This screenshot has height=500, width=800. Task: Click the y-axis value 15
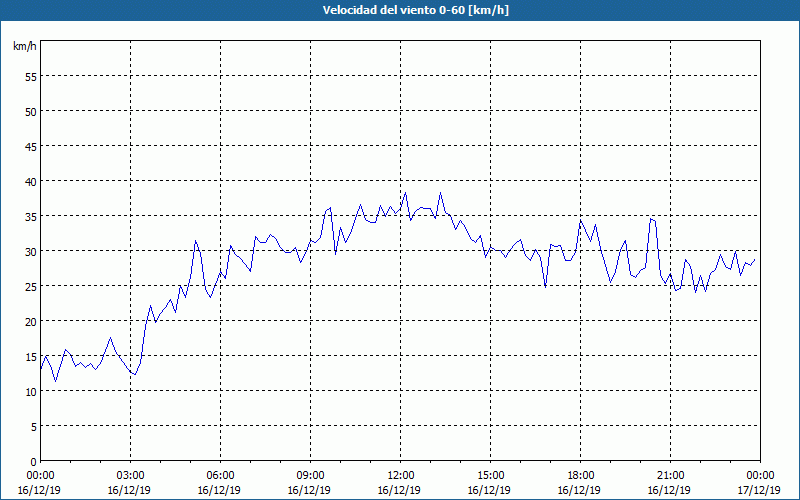31,358
